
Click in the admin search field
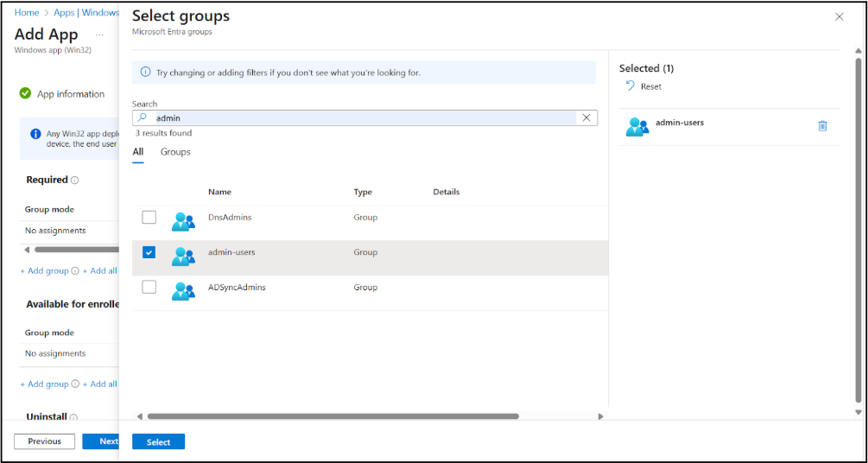(363, 118)
